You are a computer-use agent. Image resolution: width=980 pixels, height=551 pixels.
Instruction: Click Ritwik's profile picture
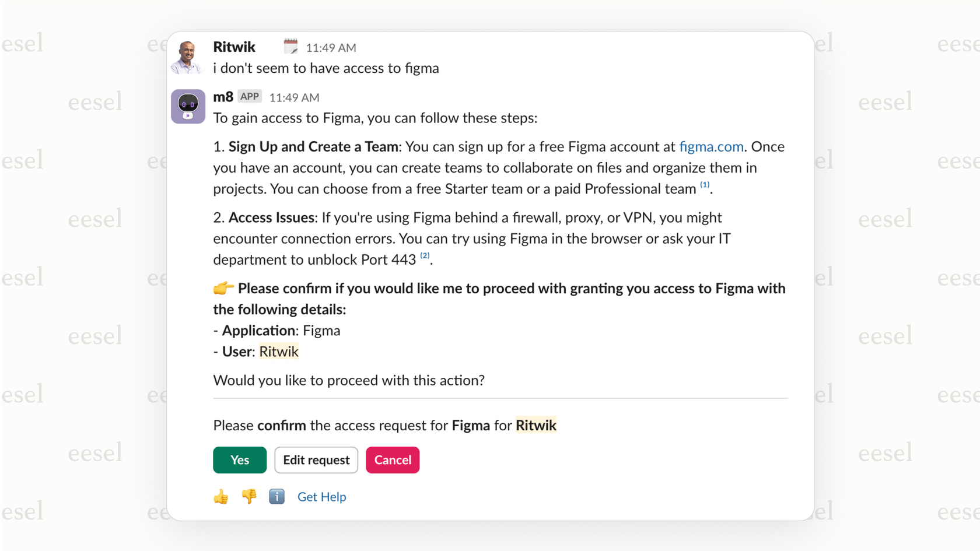[187, 56]
